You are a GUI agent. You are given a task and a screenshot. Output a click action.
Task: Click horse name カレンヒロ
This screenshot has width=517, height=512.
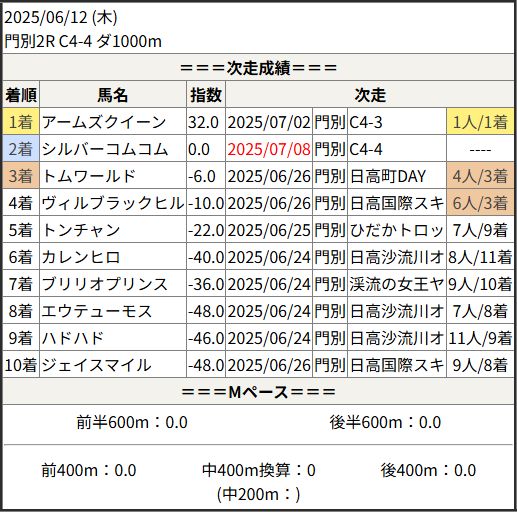(x=81, y=257)
